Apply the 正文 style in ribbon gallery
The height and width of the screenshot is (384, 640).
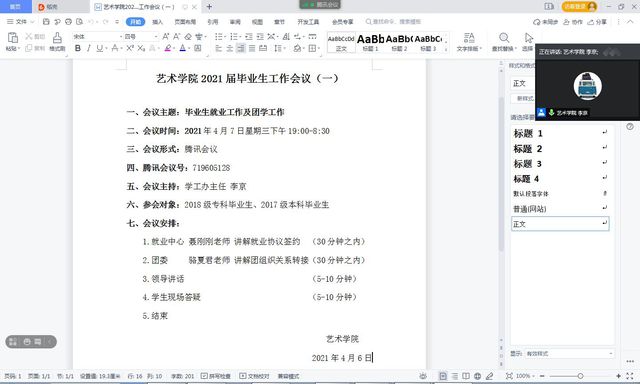click(341, 42)
